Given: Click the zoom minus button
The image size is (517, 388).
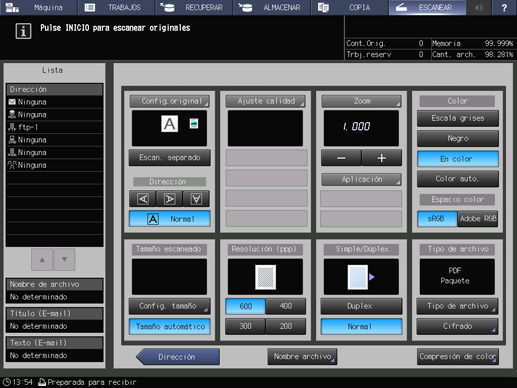Looking at the screenshot, I should click(341, 158).
